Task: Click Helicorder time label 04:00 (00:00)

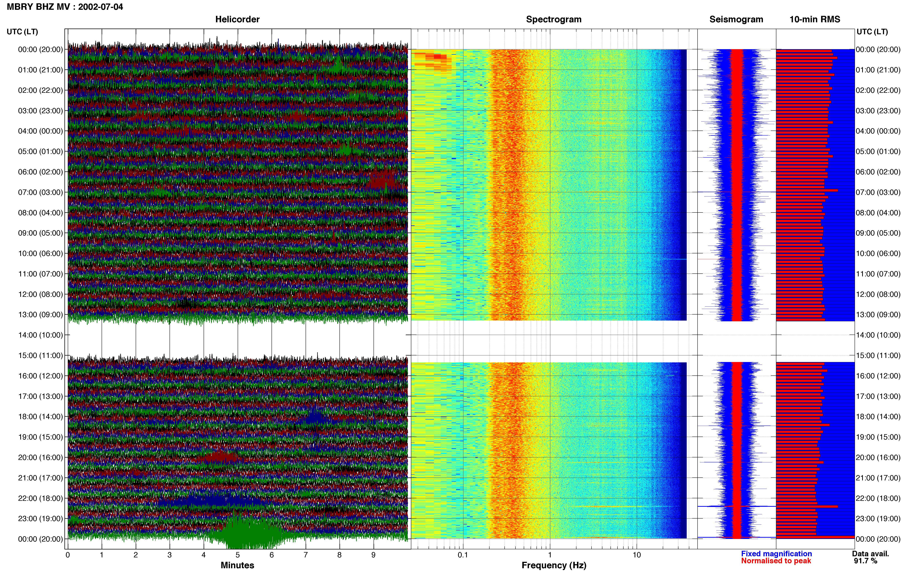Action: pyautogui.click(x=41, y=131)
